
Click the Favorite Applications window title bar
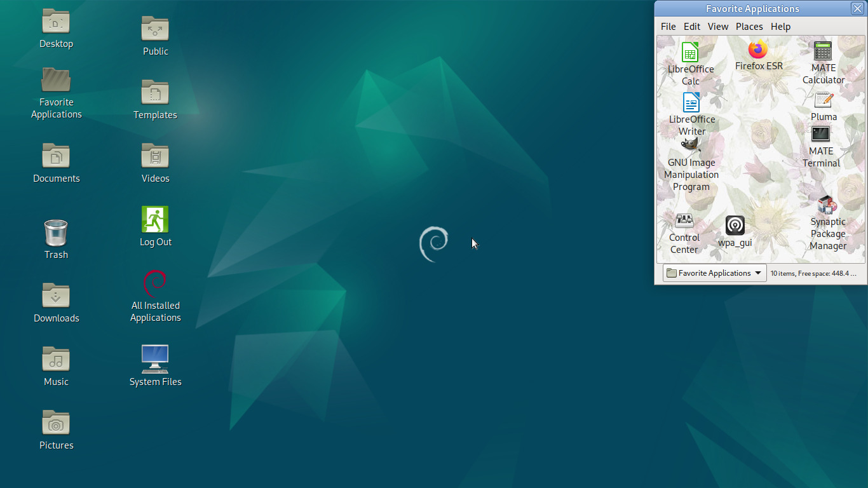[753, 9]
